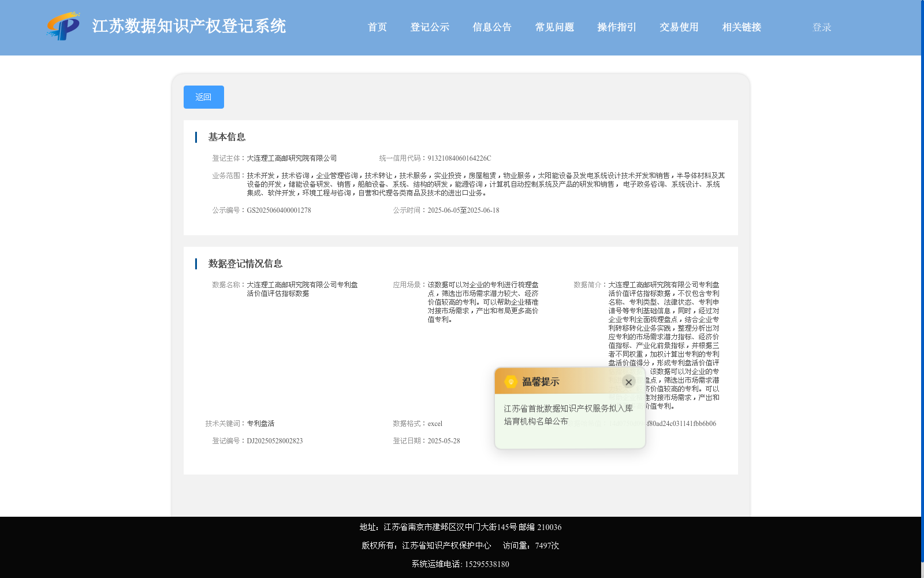Image resolution: width=924 pixels, height=578 pixels.
Task: Open the 相关链接 menu item
Action: click(742, 27)
